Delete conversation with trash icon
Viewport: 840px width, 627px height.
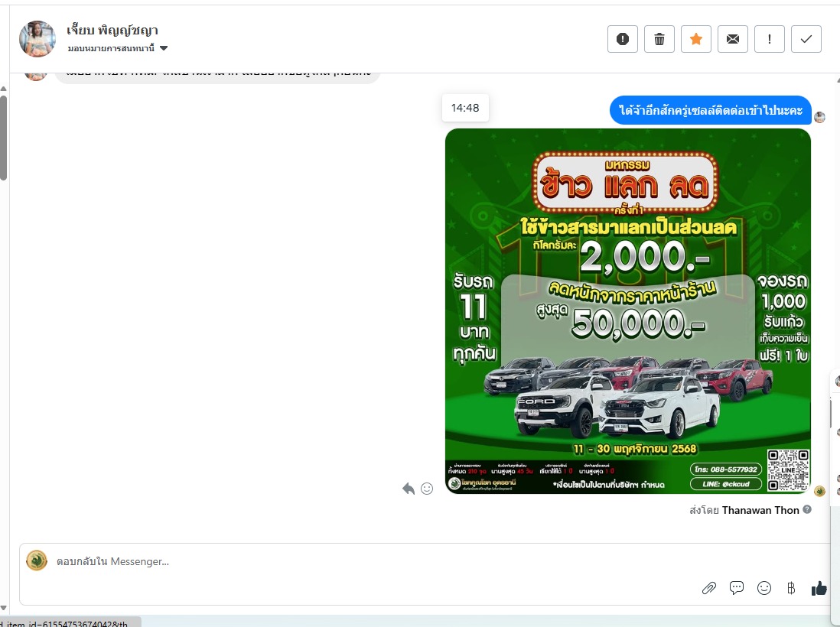point(659,39)
